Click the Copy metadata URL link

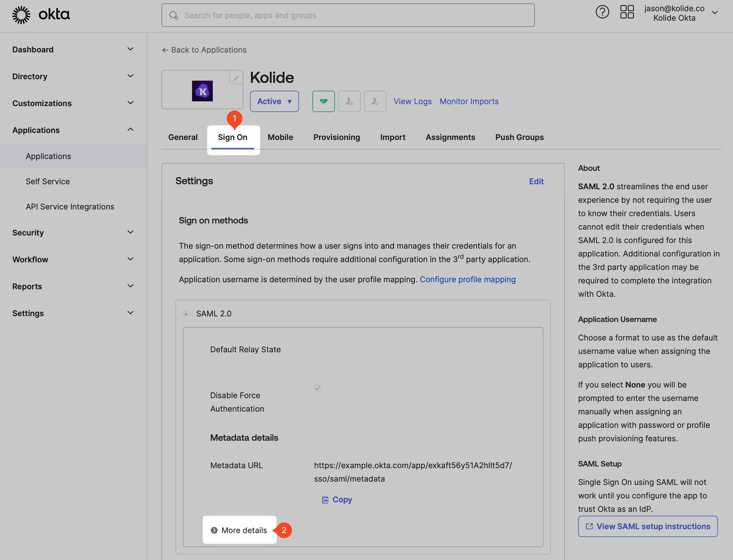tap(337, 499)
